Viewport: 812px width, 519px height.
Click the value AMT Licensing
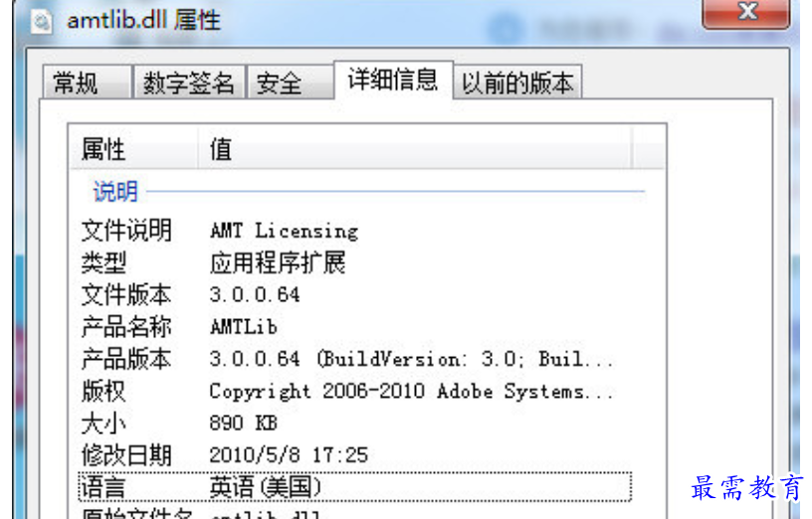coord(285,231)
